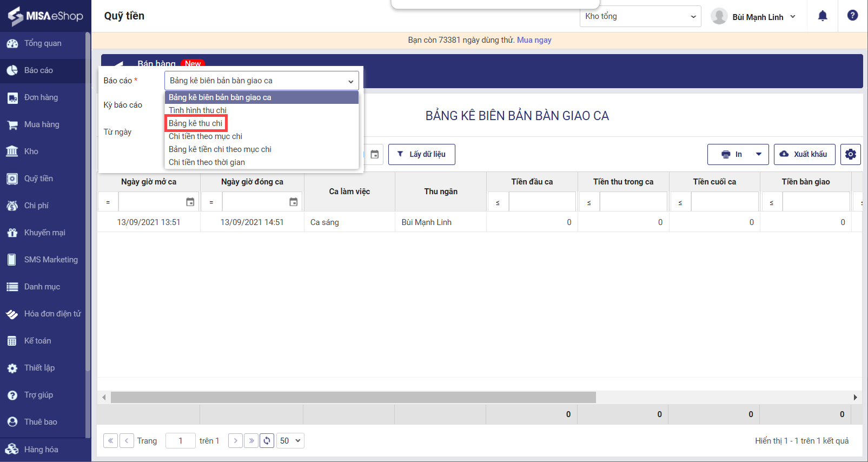Sort by Ca làm việc column header
The height and width of the screenshot is (462, 868).
(349, 192)
